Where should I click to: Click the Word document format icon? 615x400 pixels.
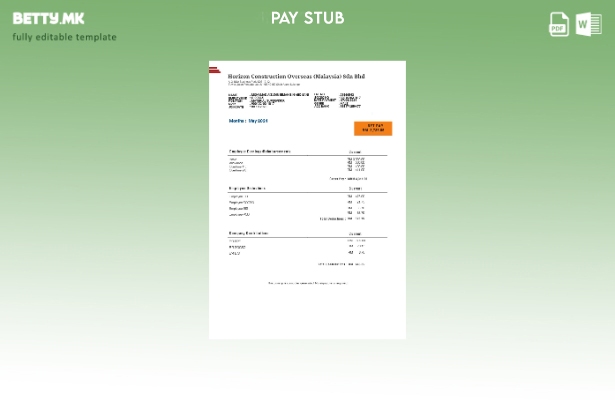click(x=588, y=24)
